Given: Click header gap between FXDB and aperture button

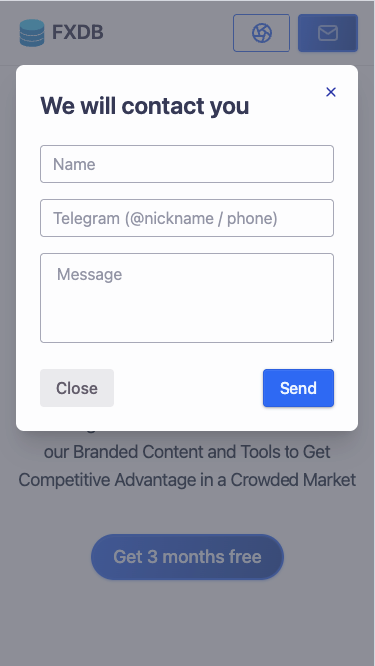Looking at the screenshot, I should 168,33.
